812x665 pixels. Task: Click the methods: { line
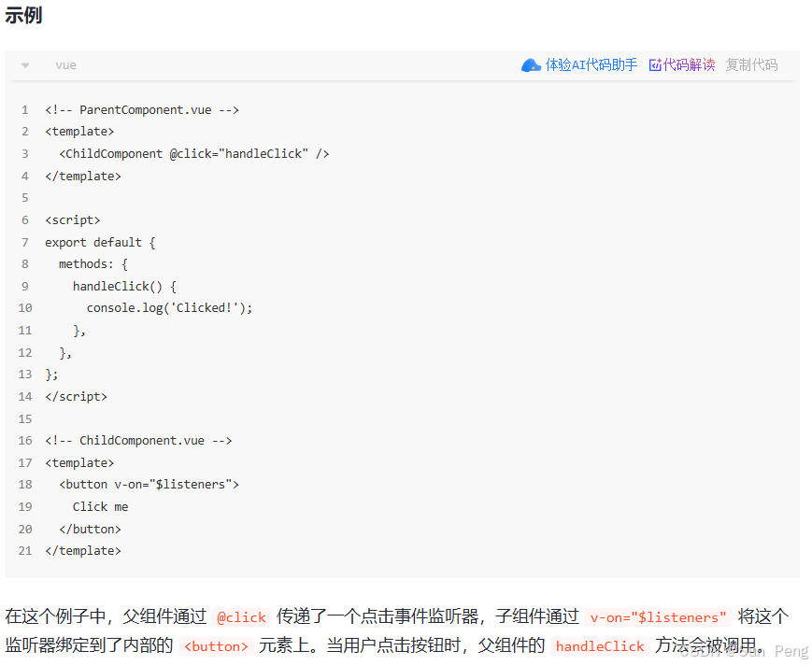coord(93,264)
